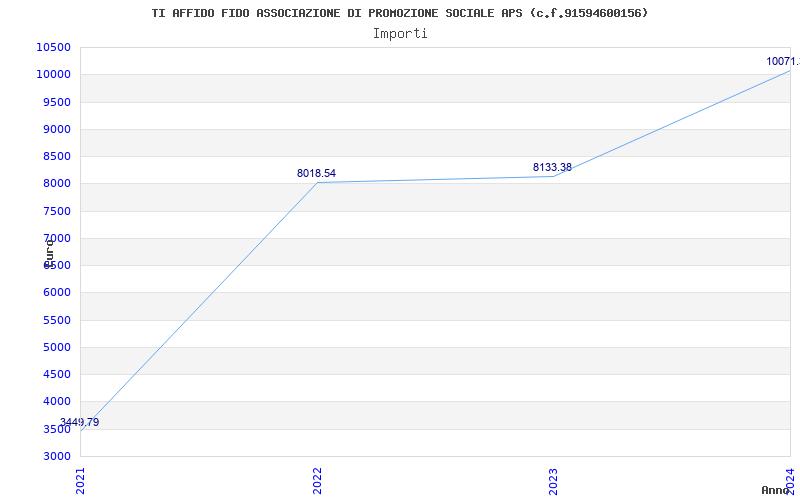
Task: Click the 7500 y-axis tick label
Action: click(56, 211)
